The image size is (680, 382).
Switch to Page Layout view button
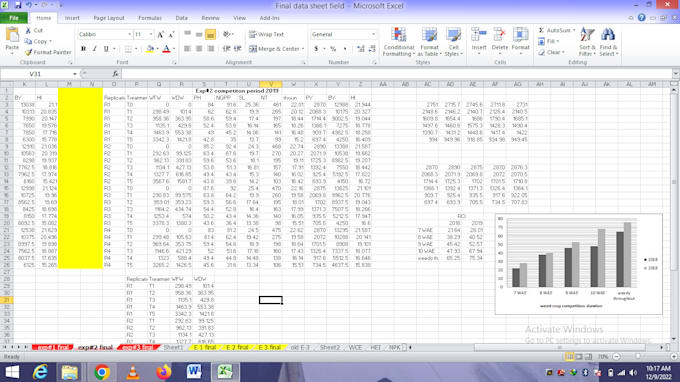pos(579,356)
